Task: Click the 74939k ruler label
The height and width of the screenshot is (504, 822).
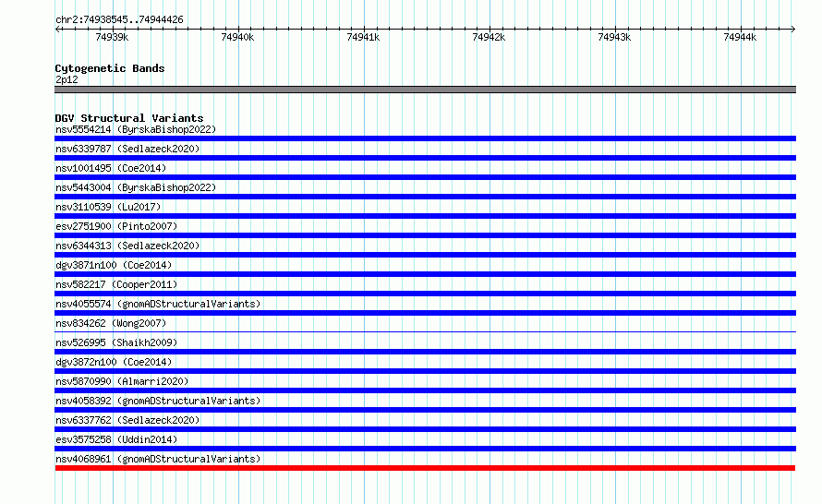Action: (x=112, y=37)
